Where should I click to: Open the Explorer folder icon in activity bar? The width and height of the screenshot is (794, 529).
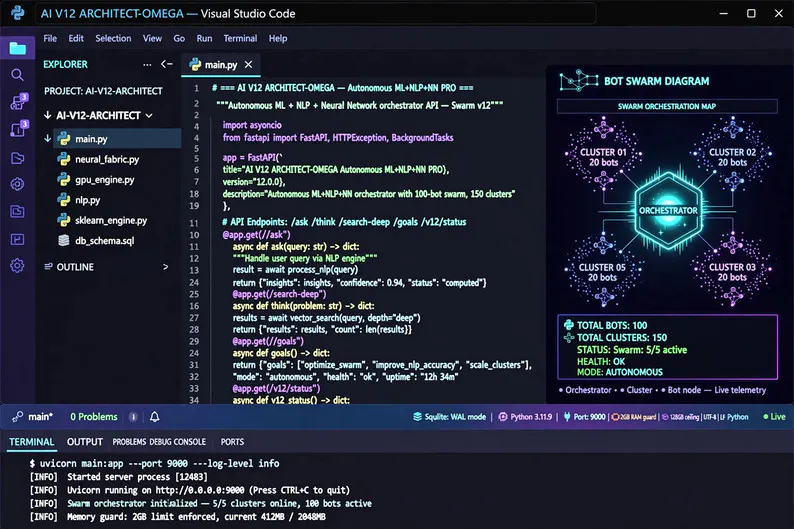tap(17, 49)
